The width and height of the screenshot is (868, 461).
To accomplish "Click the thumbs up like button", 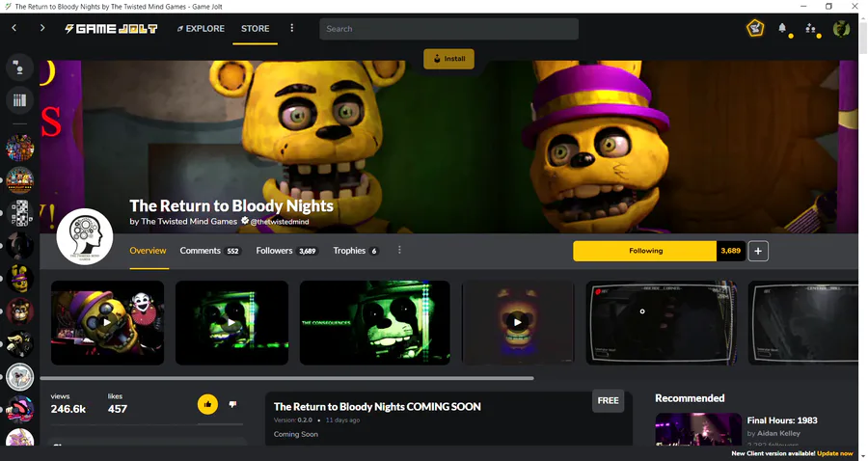I will [x=207, y=404].
